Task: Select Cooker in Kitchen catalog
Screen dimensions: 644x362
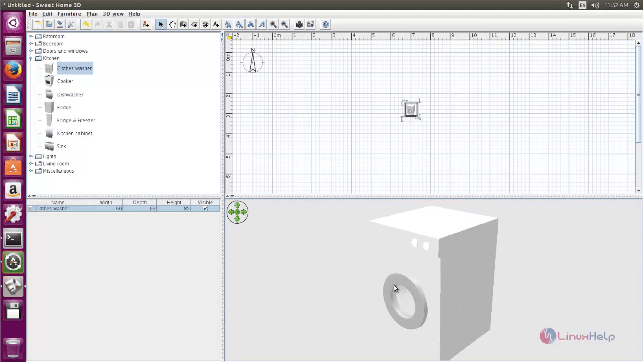Action: pos(65,81)
